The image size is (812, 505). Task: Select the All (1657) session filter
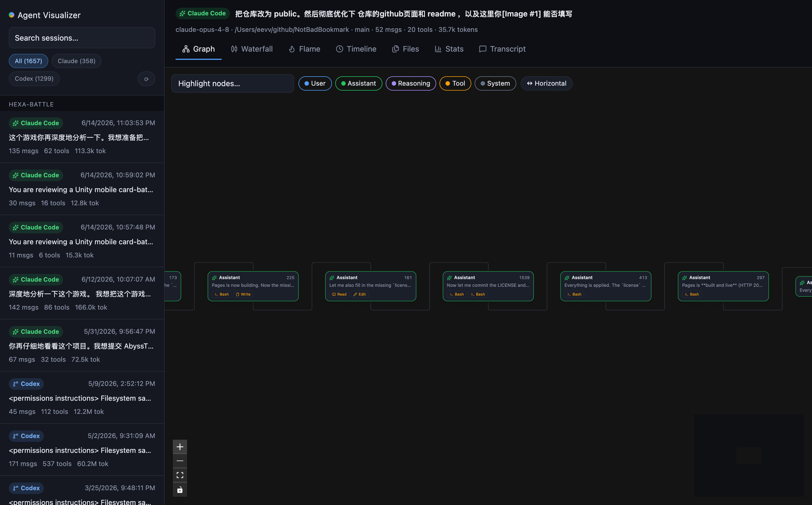28,61
